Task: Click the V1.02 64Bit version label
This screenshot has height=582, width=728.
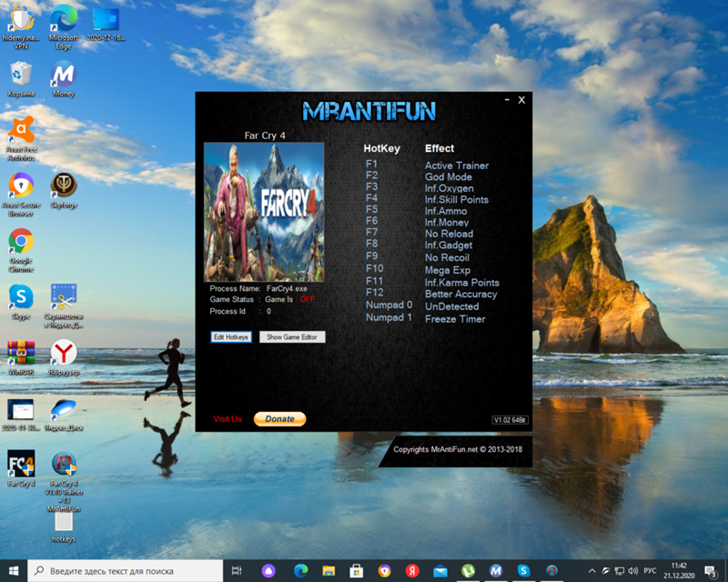Action: pos(510,419)
